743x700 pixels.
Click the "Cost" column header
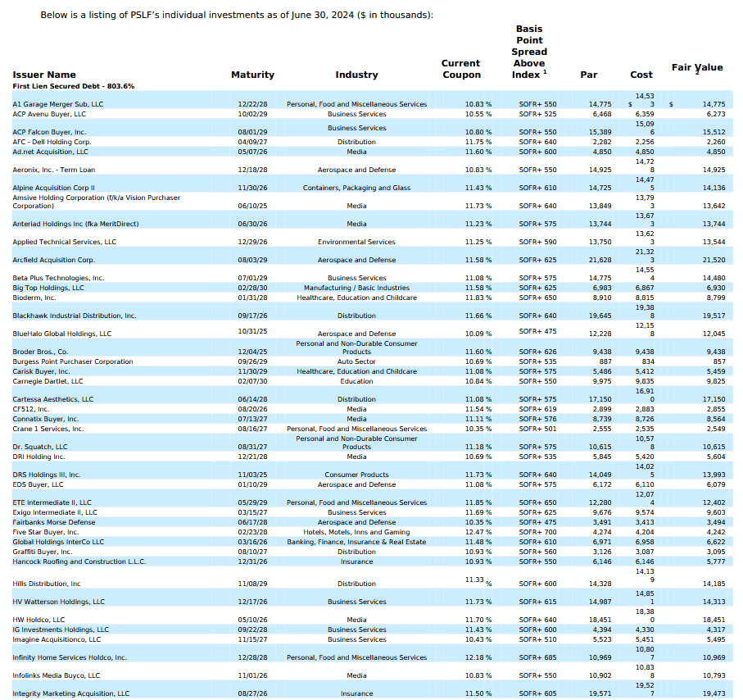coord(641,75)
